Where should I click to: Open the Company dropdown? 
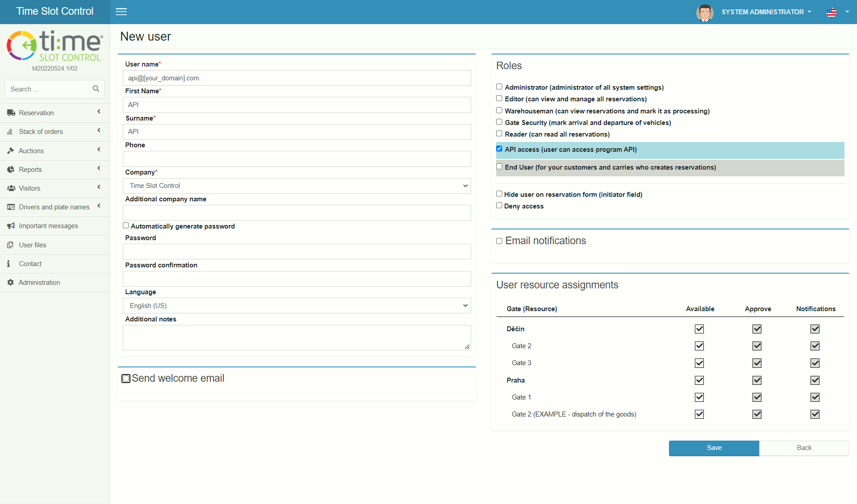pos(297,186)
